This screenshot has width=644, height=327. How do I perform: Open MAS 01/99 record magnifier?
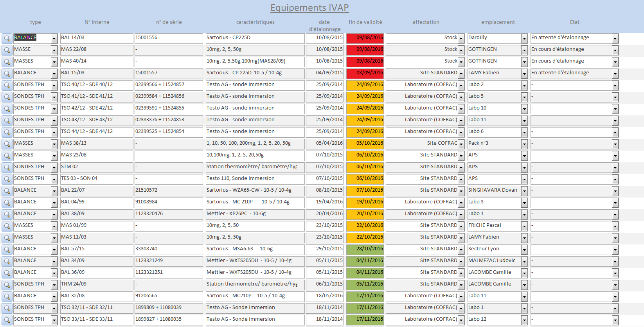[7, 226]
